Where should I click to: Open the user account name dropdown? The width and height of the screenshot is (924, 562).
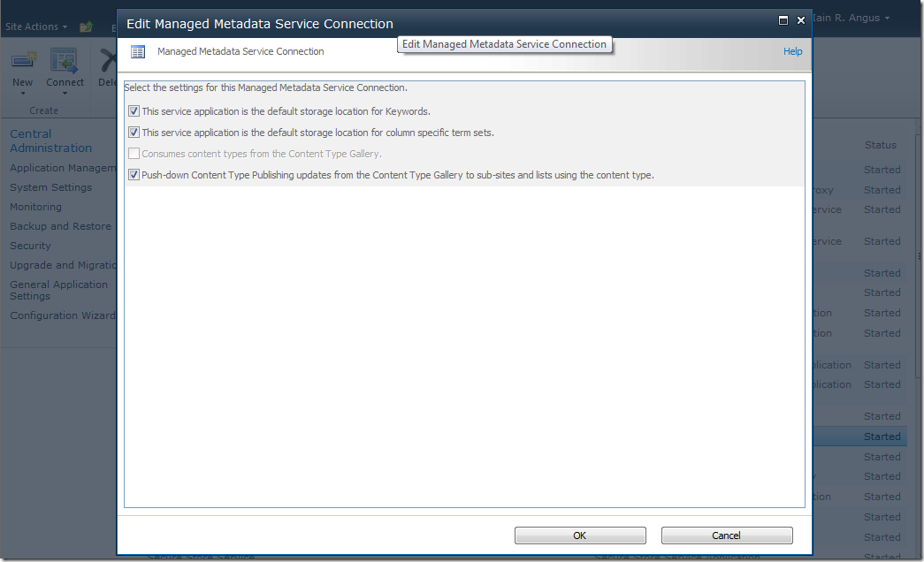point(851,18)
